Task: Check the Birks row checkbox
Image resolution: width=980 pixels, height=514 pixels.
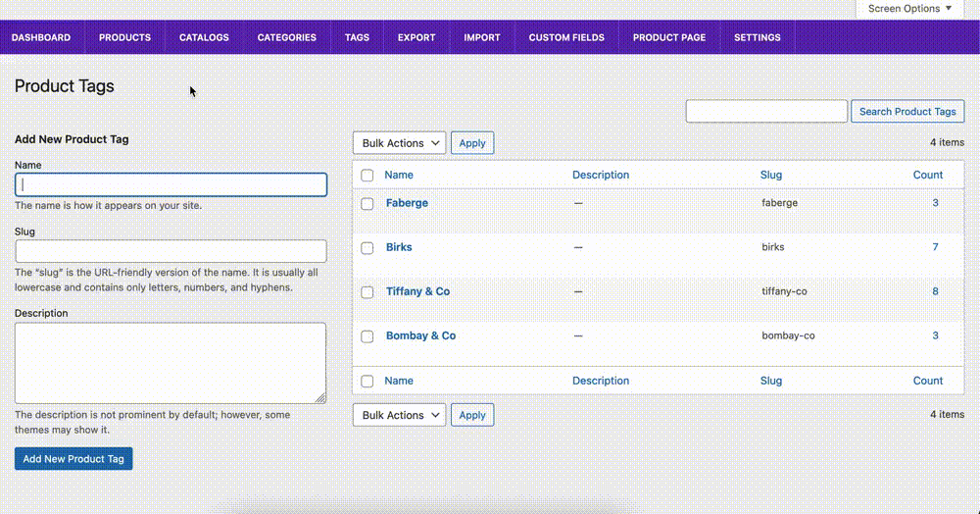Action: coord(367,248)
